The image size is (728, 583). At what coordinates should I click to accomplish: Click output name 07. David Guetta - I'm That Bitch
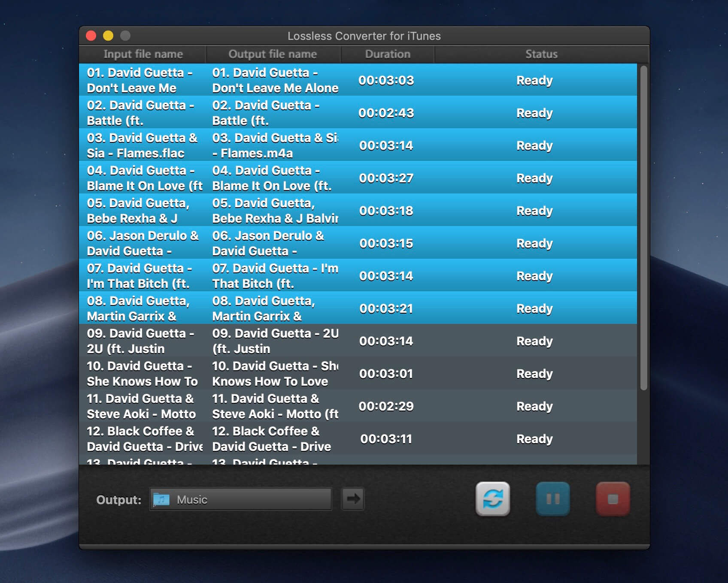tap(275, 276)
